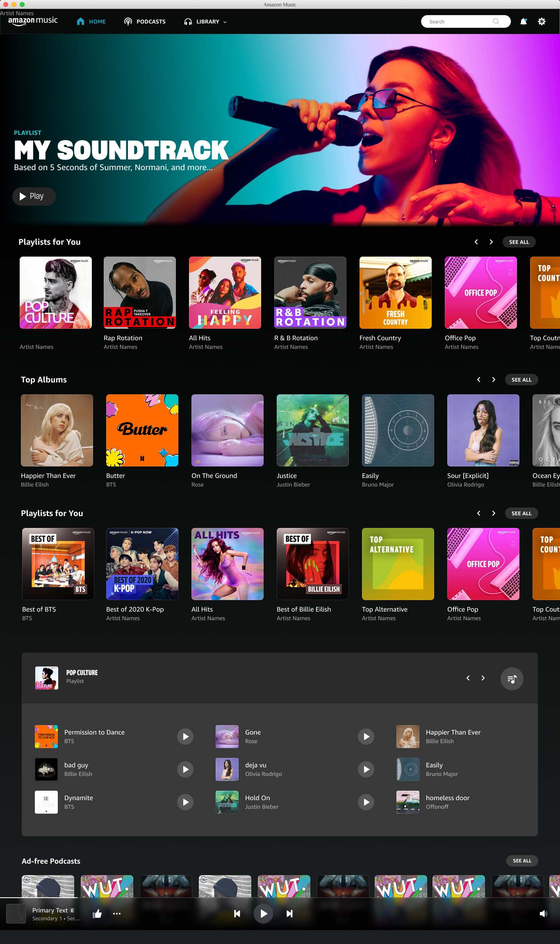This screenshot has width=560, height=944.
Task: Show next Top Albums
Action: 494,380
